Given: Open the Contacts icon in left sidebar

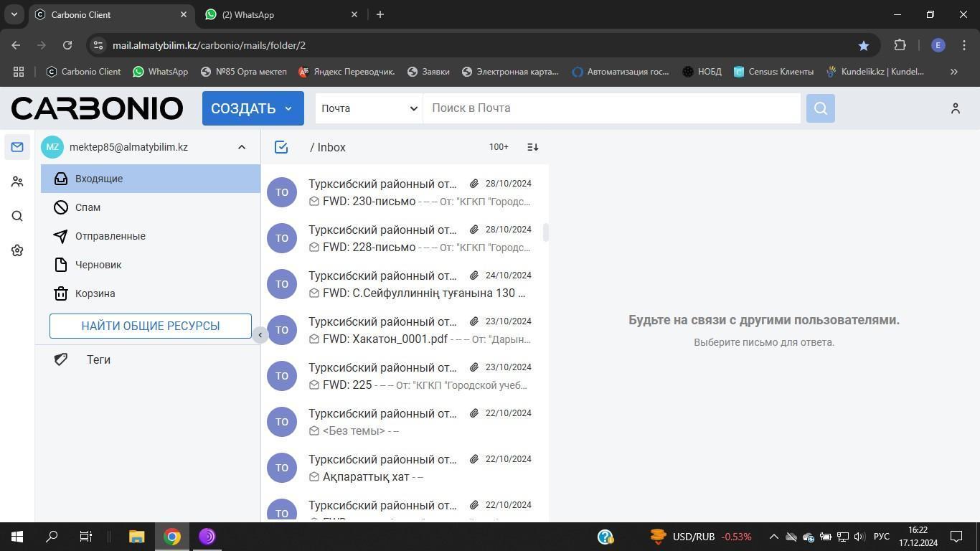Looking at the screenshot, I should (17, 182).
